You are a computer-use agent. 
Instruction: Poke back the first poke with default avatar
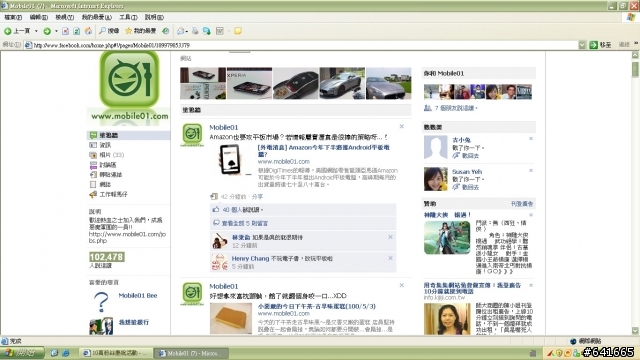tap(469, 156)
